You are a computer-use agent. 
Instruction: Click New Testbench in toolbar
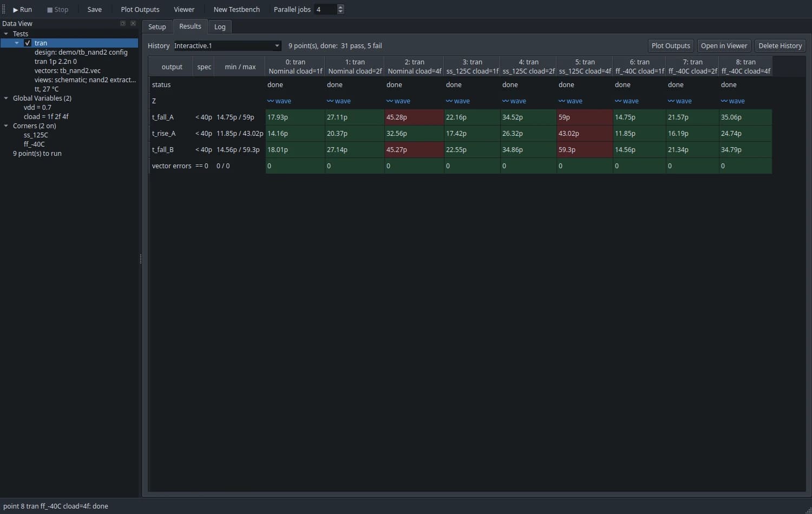(237, 10)
